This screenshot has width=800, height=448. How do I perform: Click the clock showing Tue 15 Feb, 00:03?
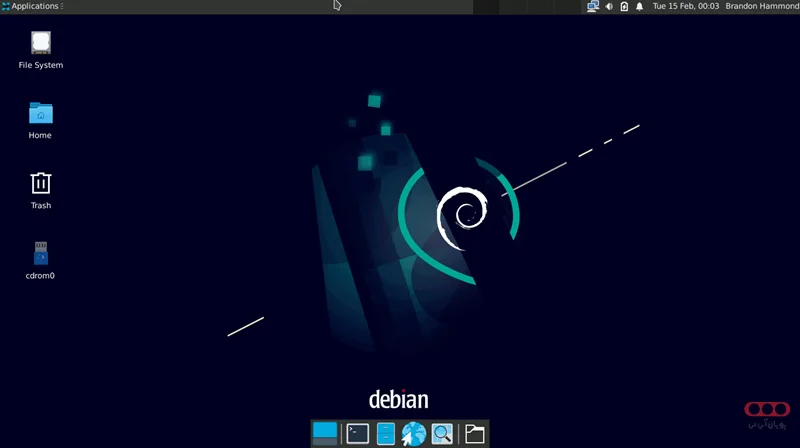pyautogui.click(x=686, y=6)
